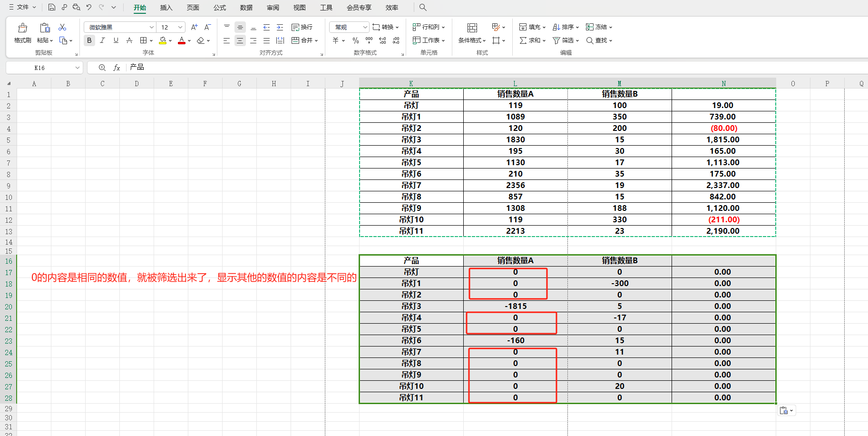Click the Print preview icon
868x436 pixels.
77,7
